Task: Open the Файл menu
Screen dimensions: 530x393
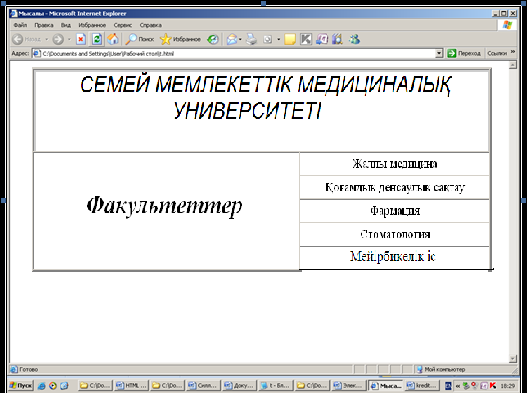Action: (x=20, y=25)
